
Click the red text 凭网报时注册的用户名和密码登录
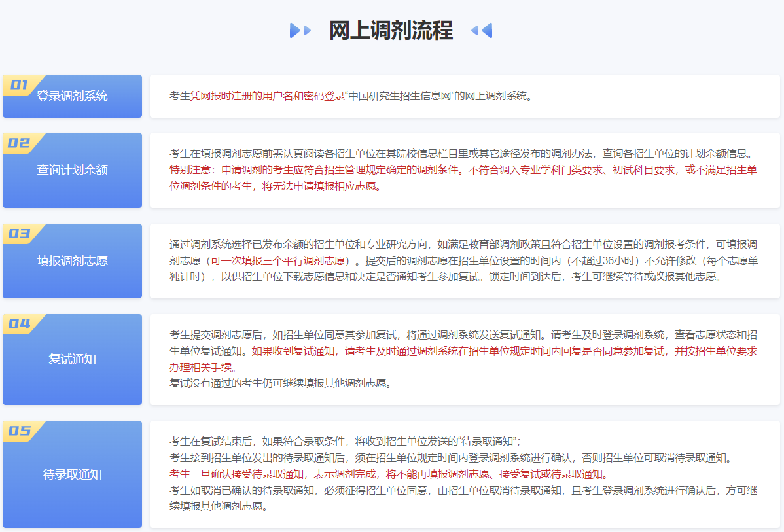click(x=268, y=96)
